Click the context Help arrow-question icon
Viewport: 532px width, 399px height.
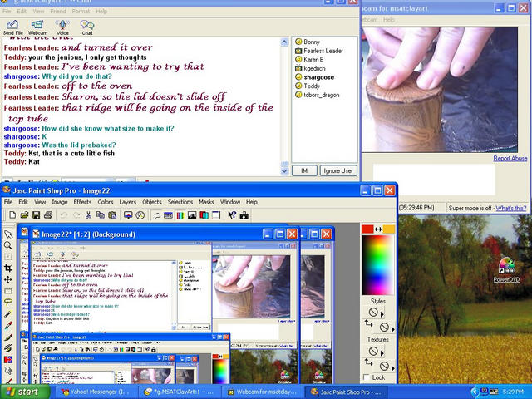[x=232, y=215]
